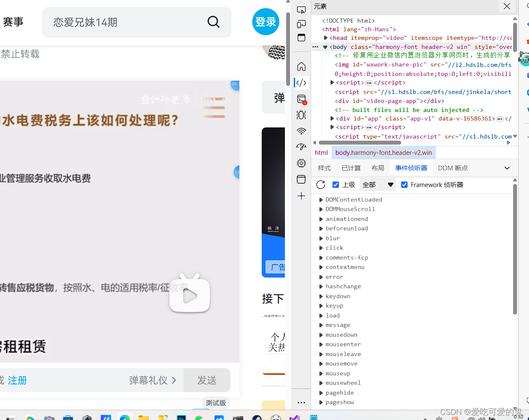Image resolution: width=529 pixels, height=420 pixels.
Task: Select the inspect element picker tool
Action: click(x=301, y=10)
